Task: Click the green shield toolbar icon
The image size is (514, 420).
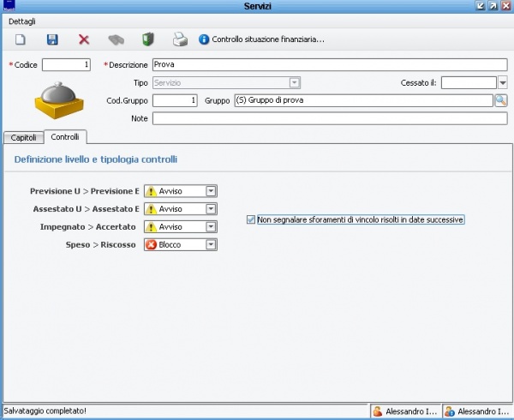Action: click(x=147, y=39)
